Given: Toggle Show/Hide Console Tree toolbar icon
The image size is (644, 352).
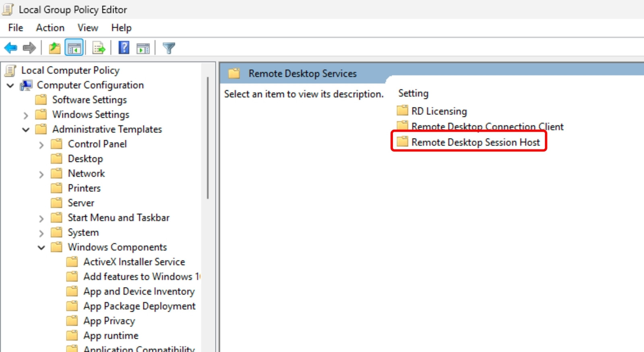Looking at the screenshot, I should [x=74, y=48].
